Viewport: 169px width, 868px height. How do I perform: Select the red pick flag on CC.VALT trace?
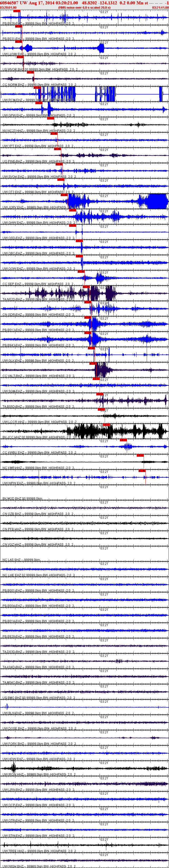click(93, 363)
